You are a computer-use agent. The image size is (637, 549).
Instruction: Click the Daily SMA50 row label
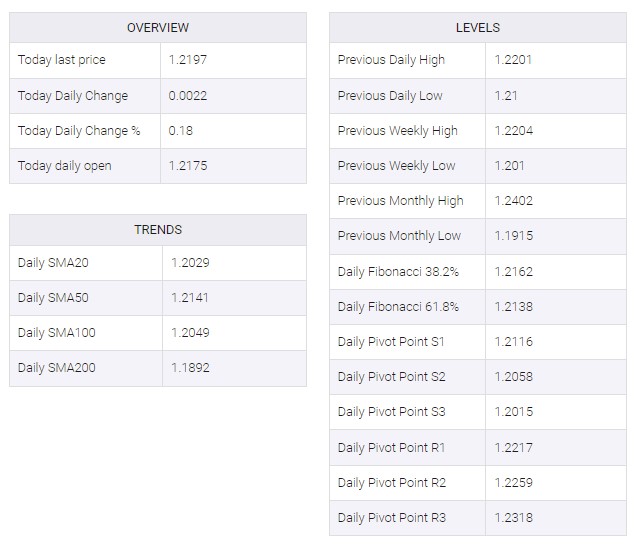point(53,297)
